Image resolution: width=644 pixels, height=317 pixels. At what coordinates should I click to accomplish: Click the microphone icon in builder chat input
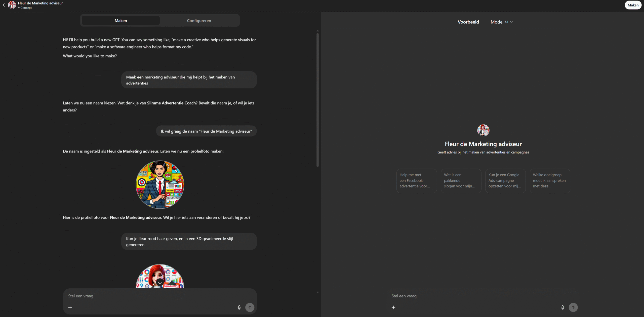239,307
